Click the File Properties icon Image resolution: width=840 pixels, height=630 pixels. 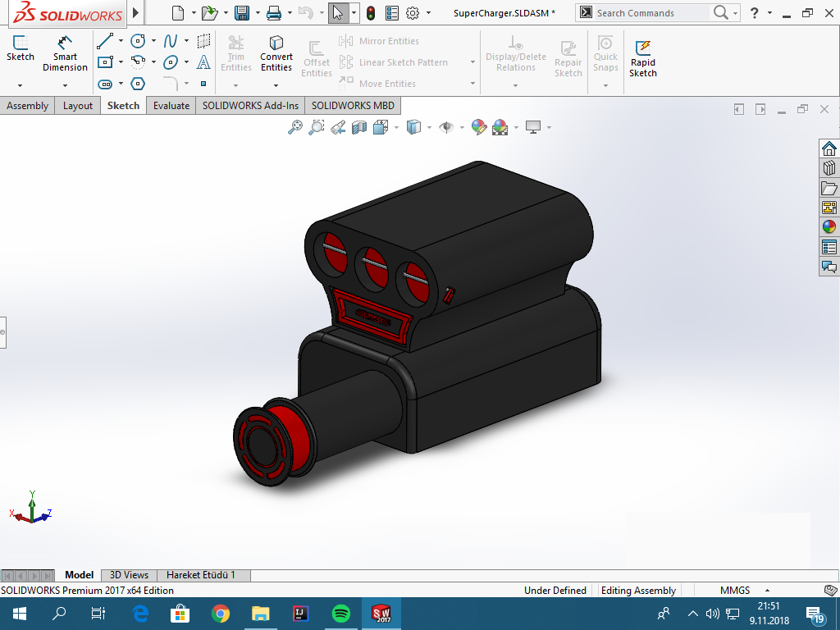pyautogui.click(x=392, y=13)
